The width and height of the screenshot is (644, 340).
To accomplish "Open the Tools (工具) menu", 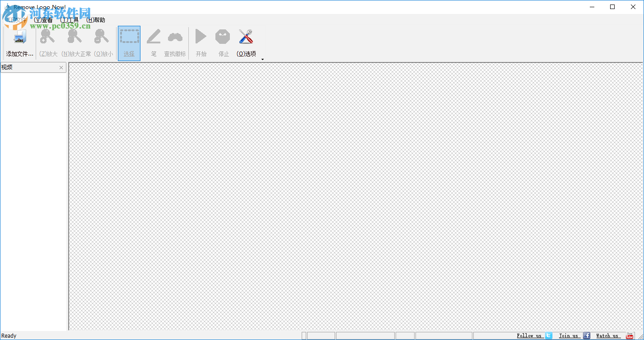I will pyautogui.click(x=70, y=20).
